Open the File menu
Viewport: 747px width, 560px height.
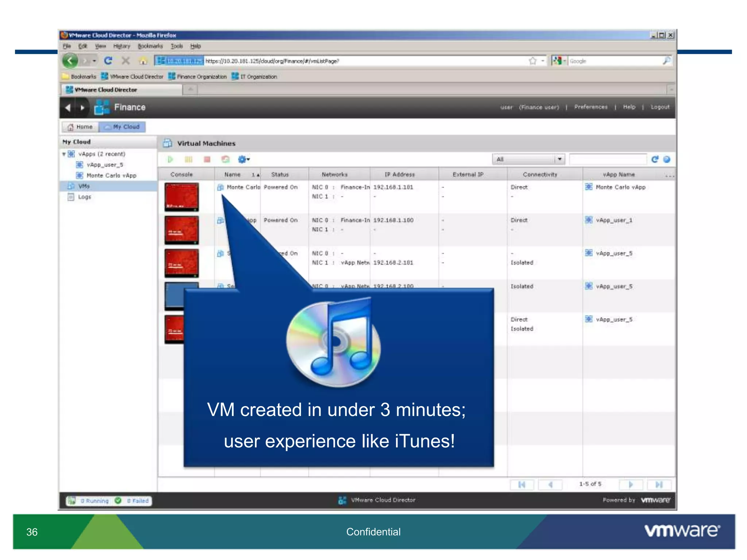coord(67,46)
